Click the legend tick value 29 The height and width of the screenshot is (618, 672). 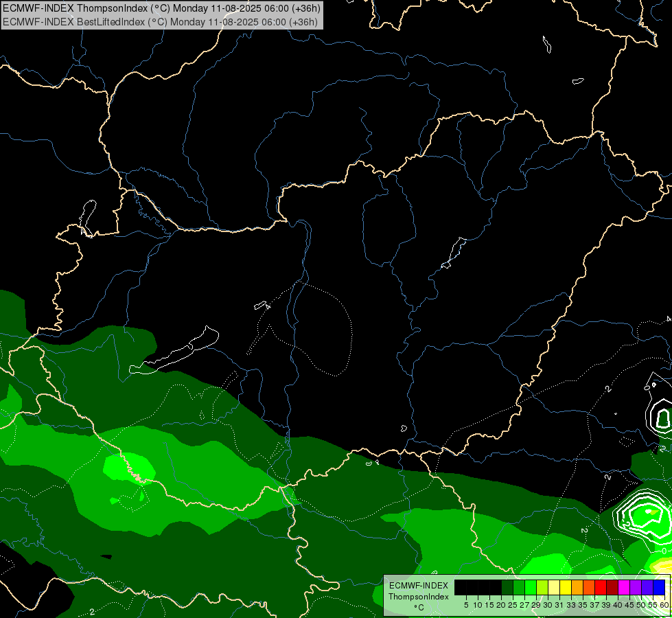click(x=535, y=605)
